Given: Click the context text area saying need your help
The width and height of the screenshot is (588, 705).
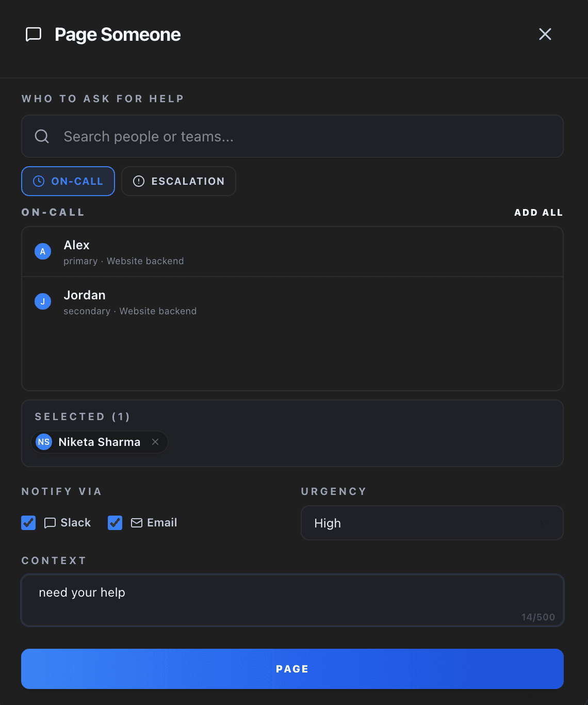Looking at the screenshot, I should tap(292, 599).
